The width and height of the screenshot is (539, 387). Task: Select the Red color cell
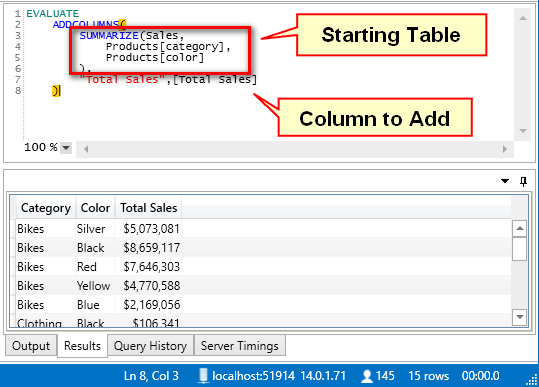click(95, 267)
